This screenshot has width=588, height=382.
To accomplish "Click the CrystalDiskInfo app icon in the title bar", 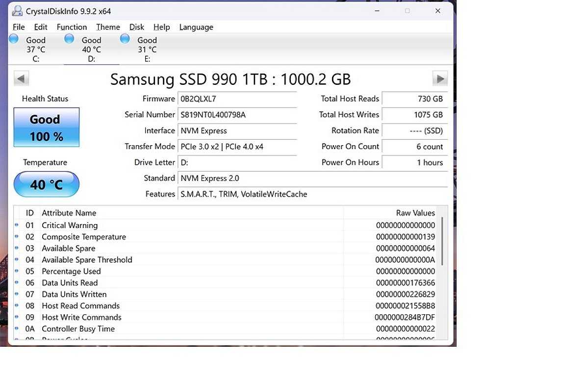I will [x=17, y=11].
